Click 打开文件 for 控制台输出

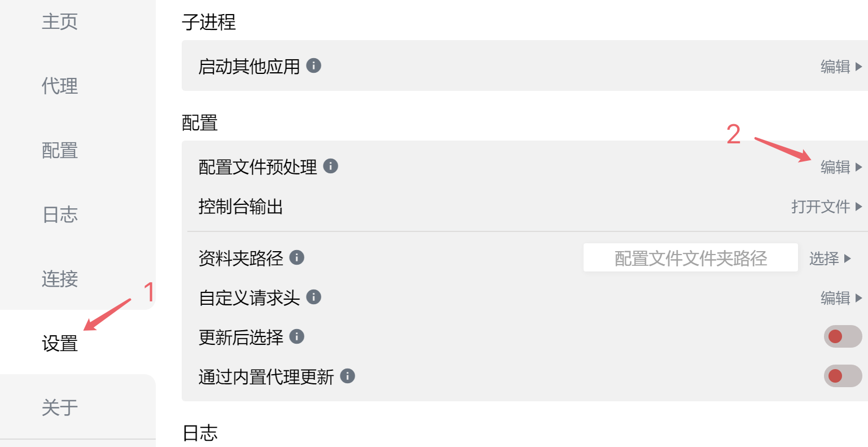(826, 207)
